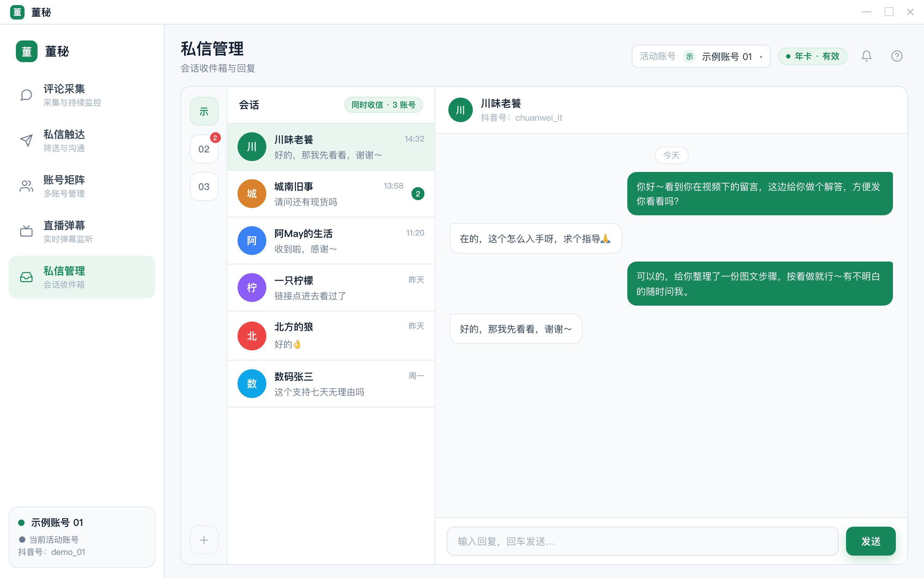This screenshot has width=924, height=578.
Task: Open the 评论采集 menu item
Action: click(82, 95)
